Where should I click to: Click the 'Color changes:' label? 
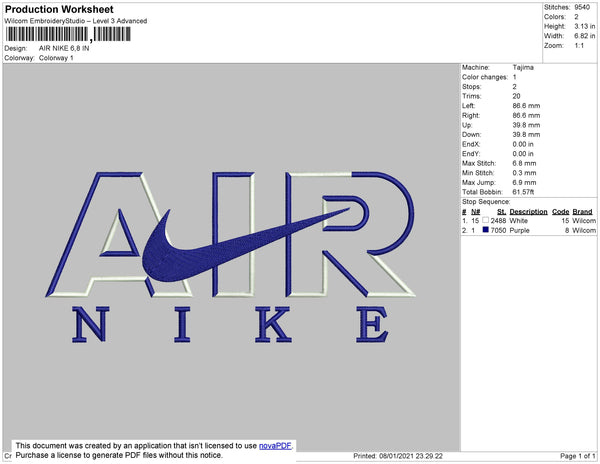click(485, 77)
